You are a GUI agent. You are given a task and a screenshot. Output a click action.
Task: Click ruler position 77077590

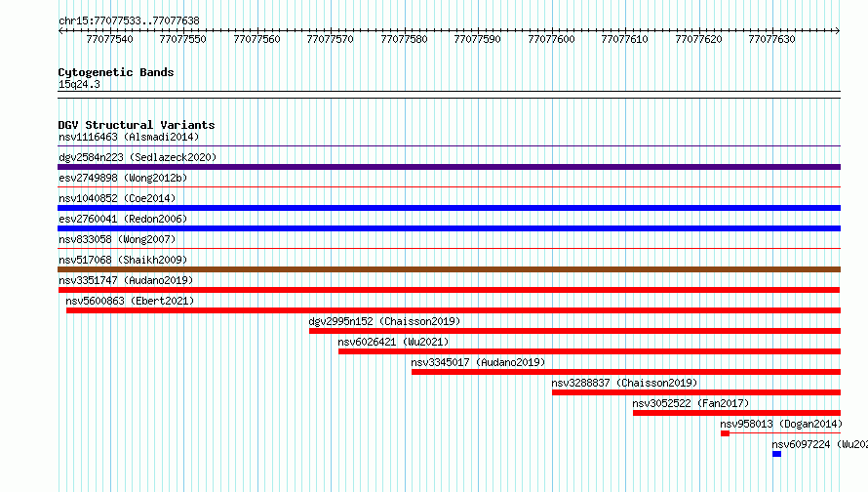tap(477, 39)
